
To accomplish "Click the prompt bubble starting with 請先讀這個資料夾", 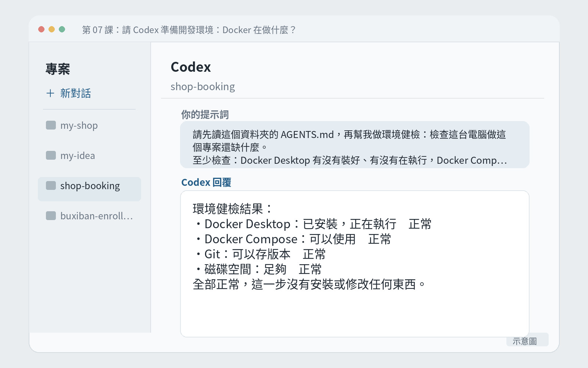I will pyautogui.click(x=355, y=145).
